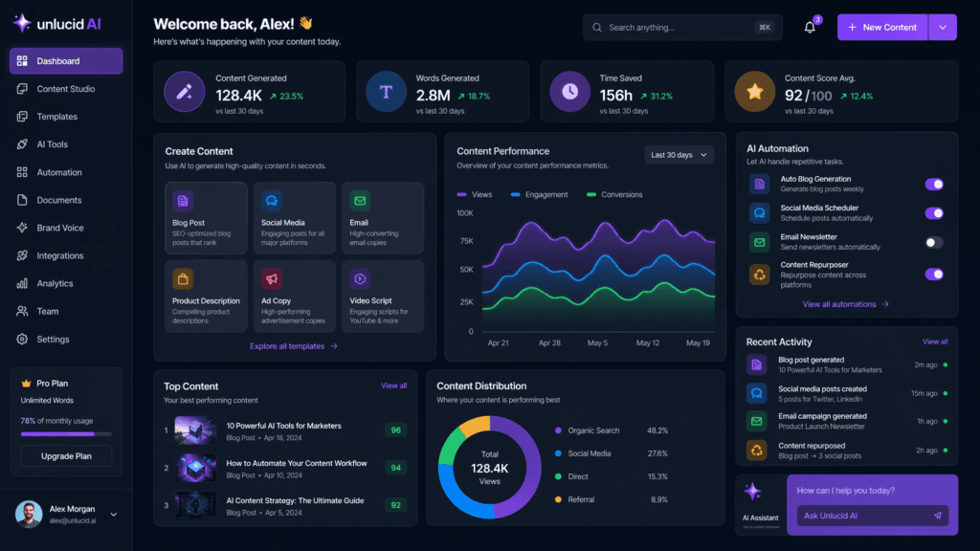The width and height of the screenshot is (980, 551).
Task: Toggle the Engagement series in the legend
Action: 540,195
